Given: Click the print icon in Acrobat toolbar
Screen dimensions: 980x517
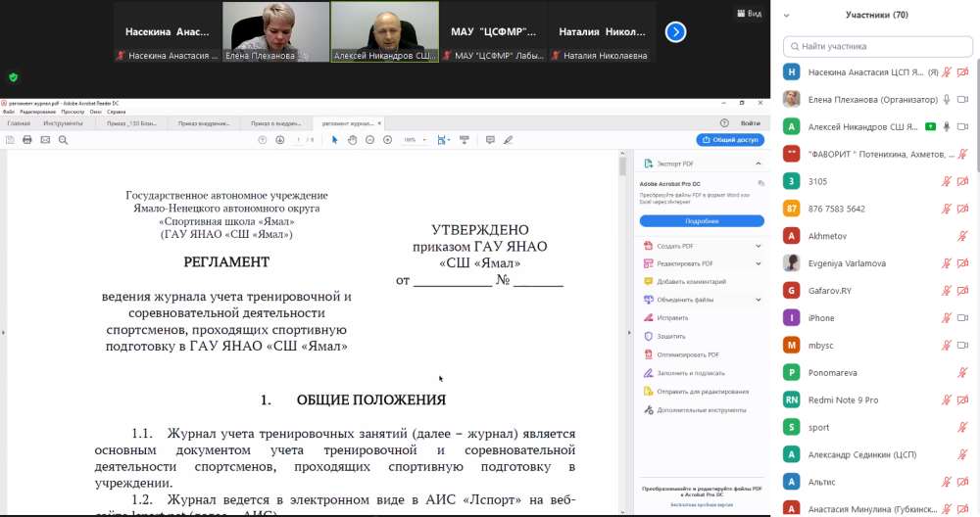Looking at the screenshot, I should click(27, 140).
